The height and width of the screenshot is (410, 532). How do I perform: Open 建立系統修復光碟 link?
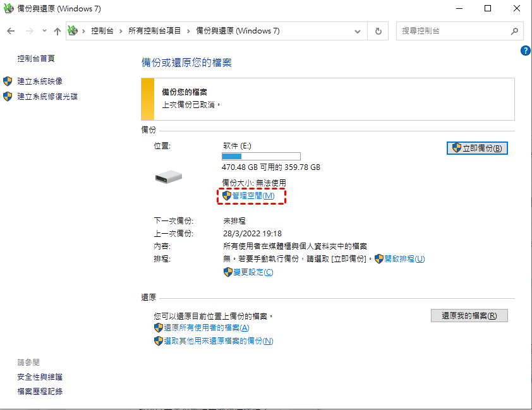pyautogui.click(x=47, y=96)
